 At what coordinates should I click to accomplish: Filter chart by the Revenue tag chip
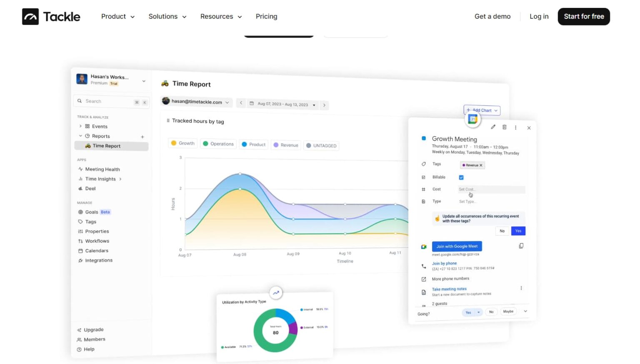tap(286, 145)
